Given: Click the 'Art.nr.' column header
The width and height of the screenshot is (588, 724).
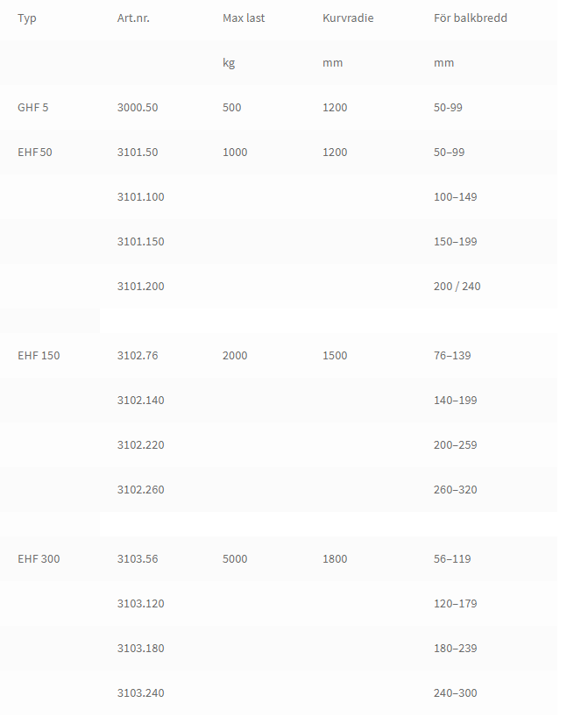Looking at the screenshot, I should coord(133,18).
